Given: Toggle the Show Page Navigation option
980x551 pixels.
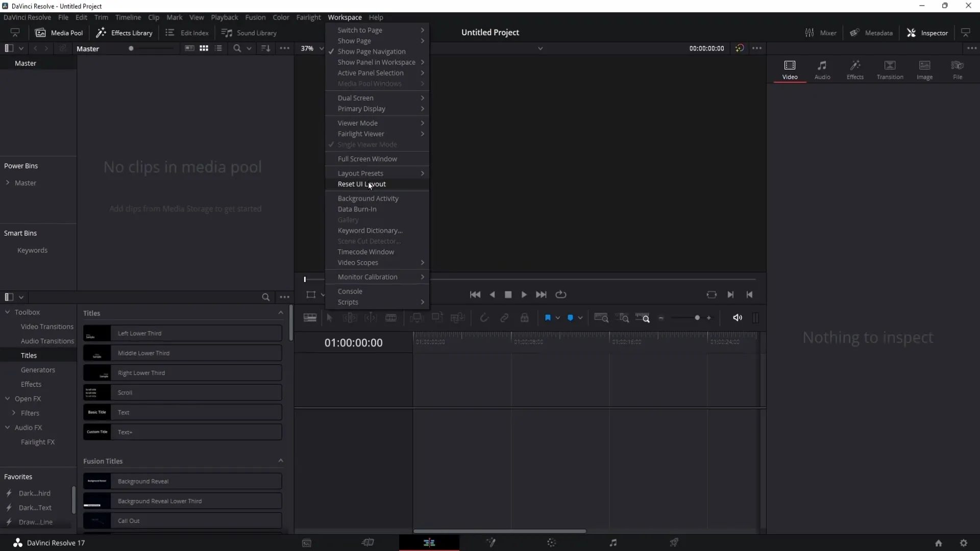Looking at the screenshot, I should (x=372, y=52).
